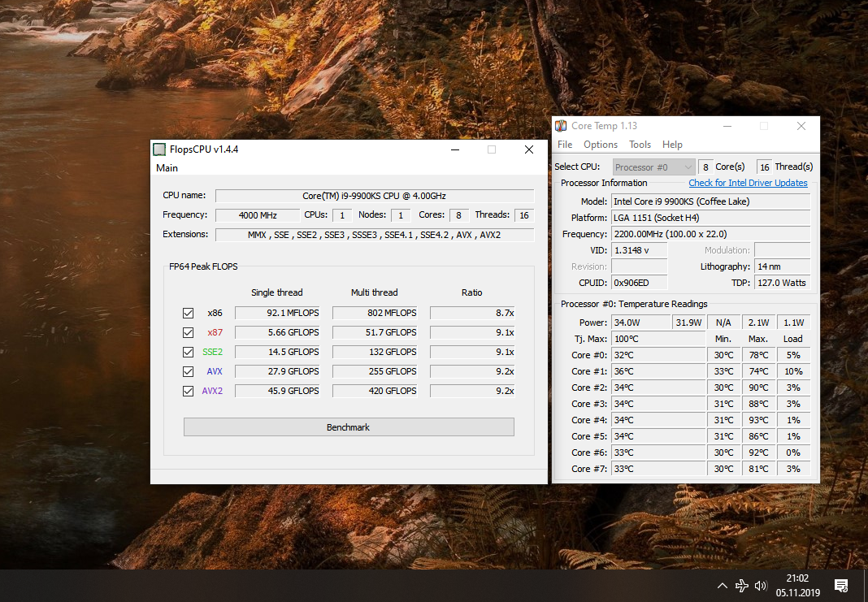Open the Tools menu in Core Temp

[x=640, y=145]
